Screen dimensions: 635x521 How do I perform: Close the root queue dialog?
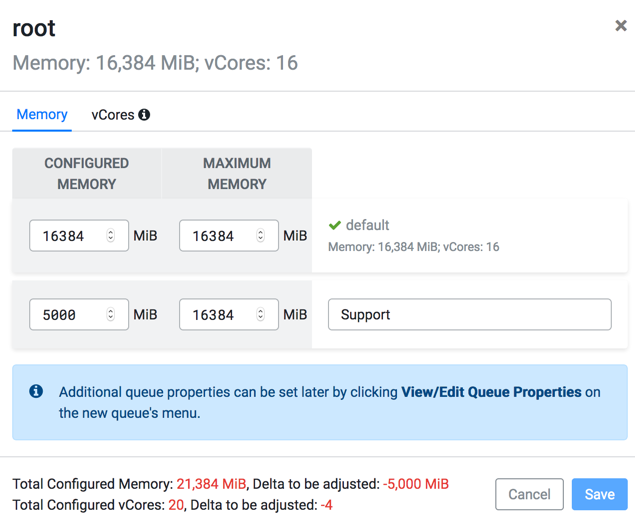coord(620,26)
